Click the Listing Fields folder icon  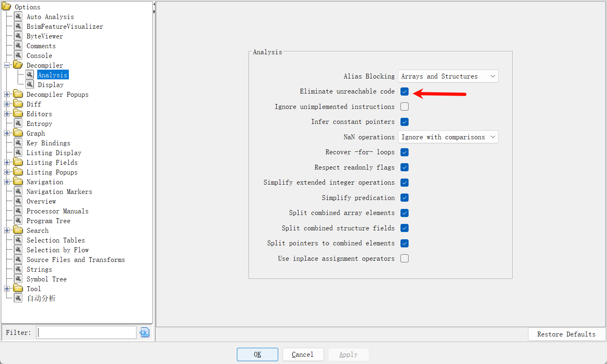click(x=18, y=162)
